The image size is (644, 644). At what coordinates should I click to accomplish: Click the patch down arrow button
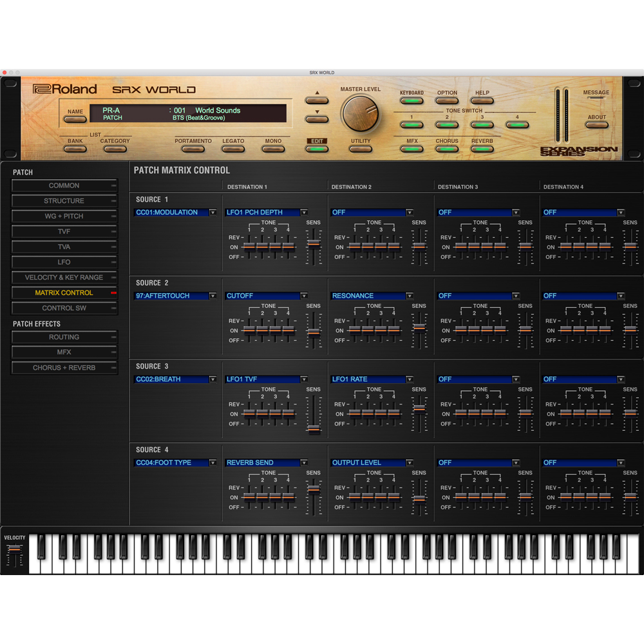317,119
